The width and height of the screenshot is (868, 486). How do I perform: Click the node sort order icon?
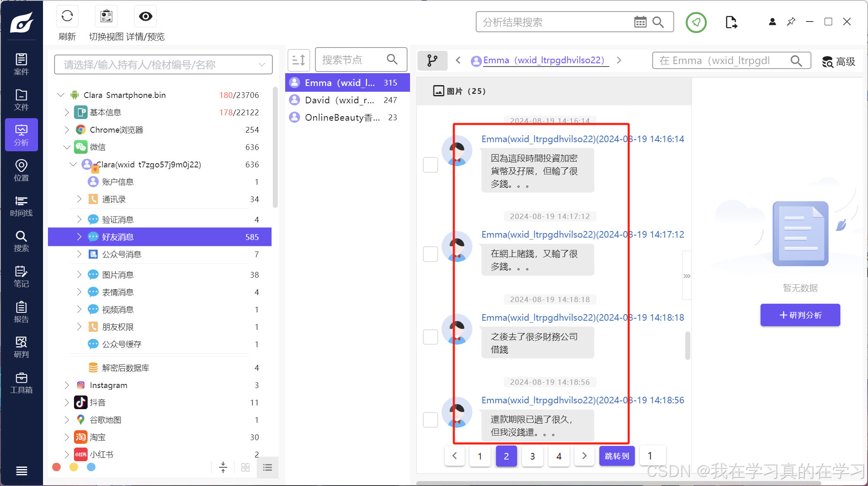[x=298, y=60]
